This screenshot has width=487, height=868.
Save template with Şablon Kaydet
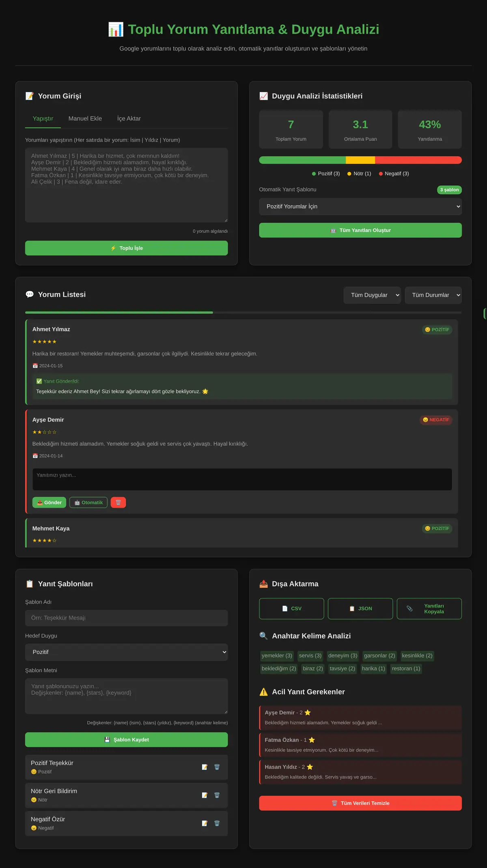(126, 739)
